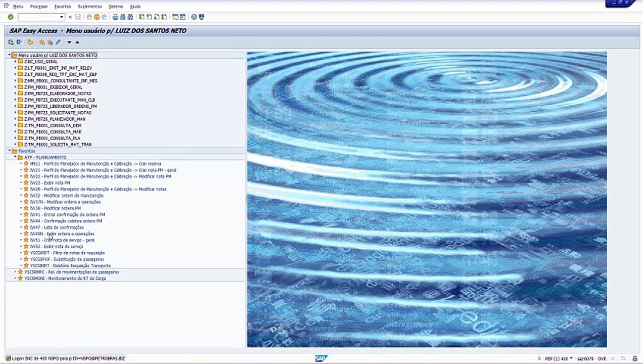Click the Change Favorites pencil icon

pyautogui.click(x=58, y=42)
